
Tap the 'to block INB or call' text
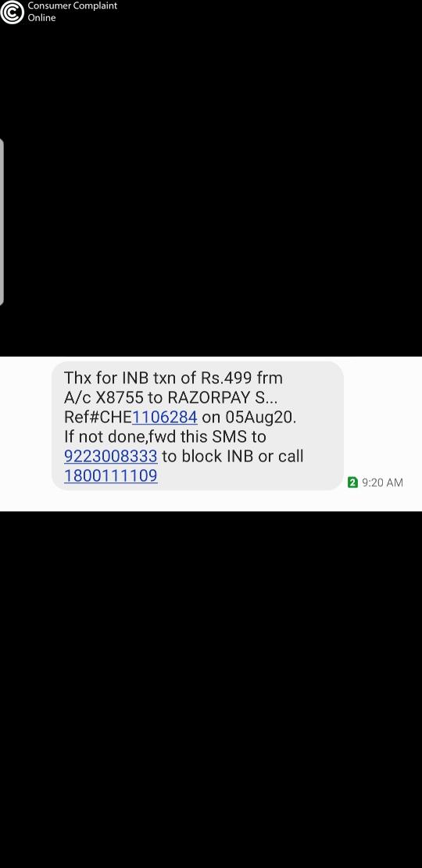[x=232, y=456]
